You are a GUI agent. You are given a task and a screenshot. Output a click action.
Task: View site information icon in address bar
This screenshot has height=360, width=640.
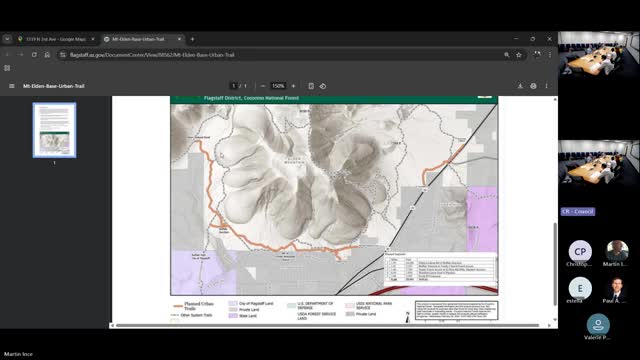tap(62, 55)
